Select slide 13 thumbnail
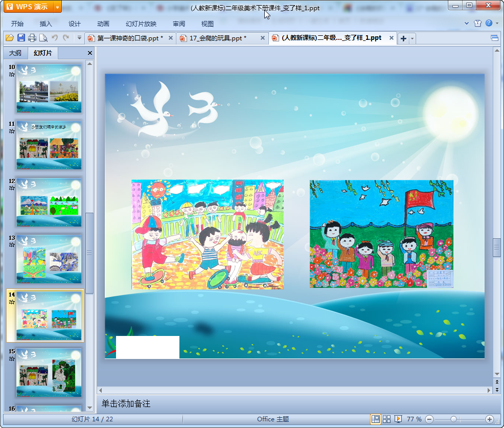The image size is (504, 428). 49,259
